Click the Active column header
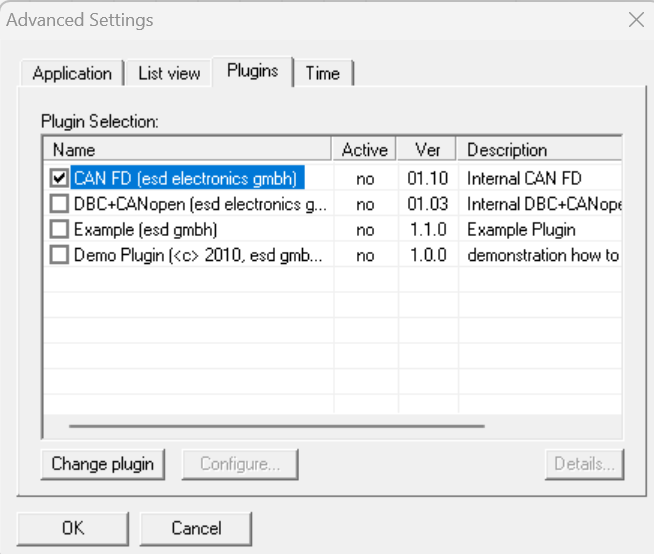 (x=364, y=150)
